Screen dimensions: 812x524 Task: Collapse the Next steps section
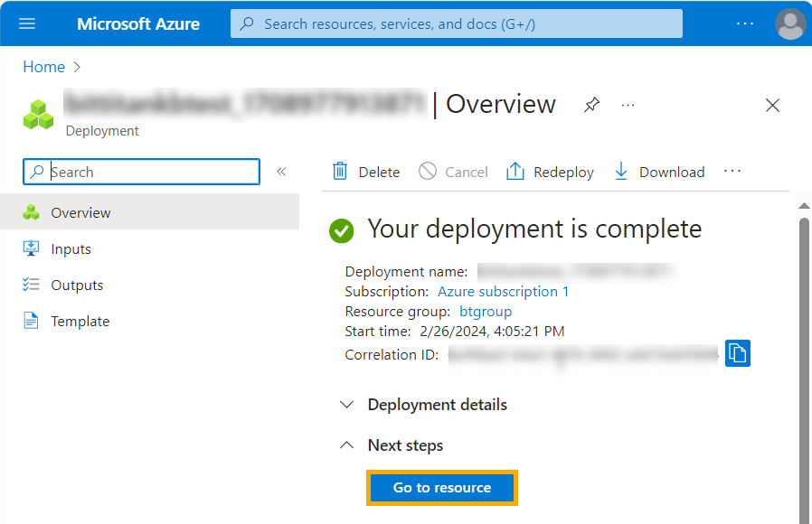(391, 445)
